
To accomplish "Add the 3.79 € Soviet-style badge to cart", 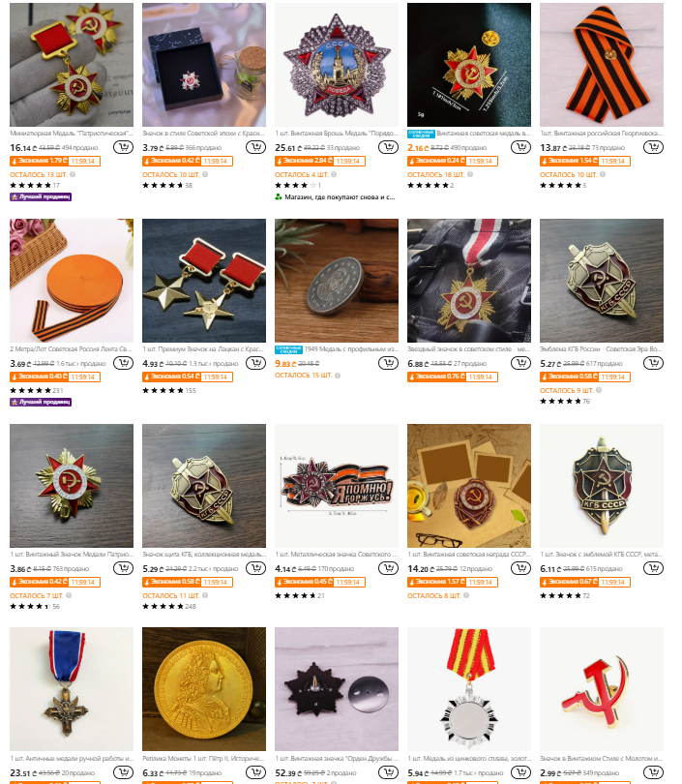I will coord(255,147).
